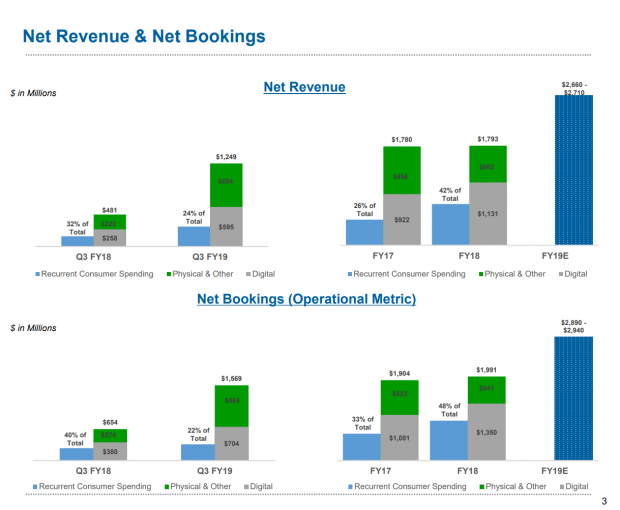Viewport: 620px width, 510px height.
Task: Click the green segment of Net Revenue Q3 FY19 bar
Action: [226, 185]
